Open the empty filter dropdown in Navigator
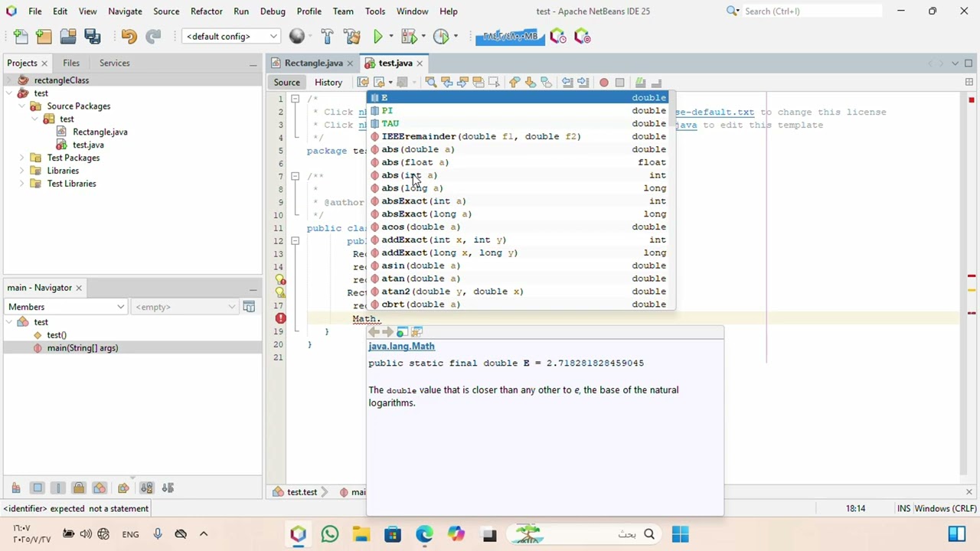 pos(185,307)
